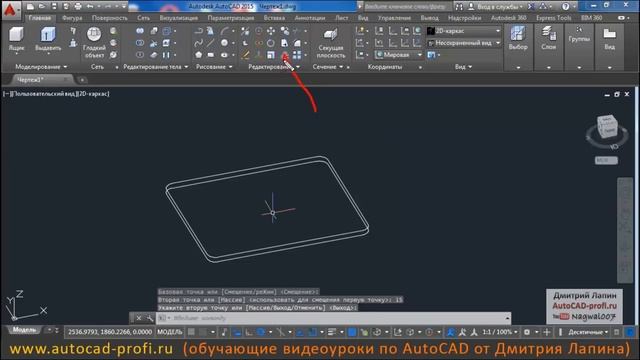Open the Несохраненный вид view dropdown

tap(464, 43)
